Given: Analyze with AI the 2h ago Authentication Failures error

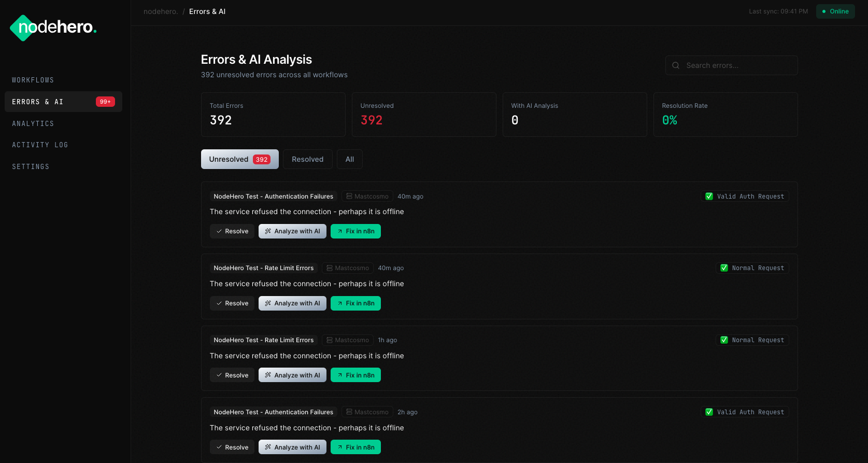Looking at the screenshot, I should [x=292, y=447].
